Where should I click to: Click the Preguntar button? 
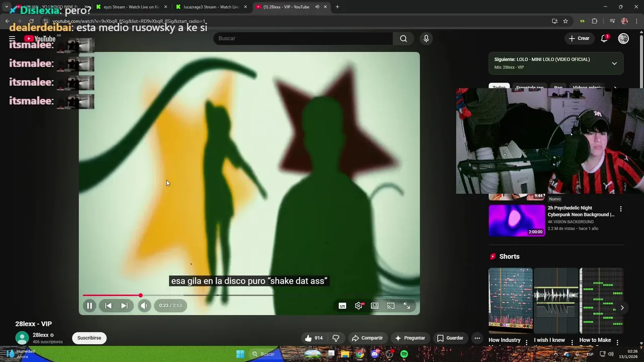coord(410,338)
